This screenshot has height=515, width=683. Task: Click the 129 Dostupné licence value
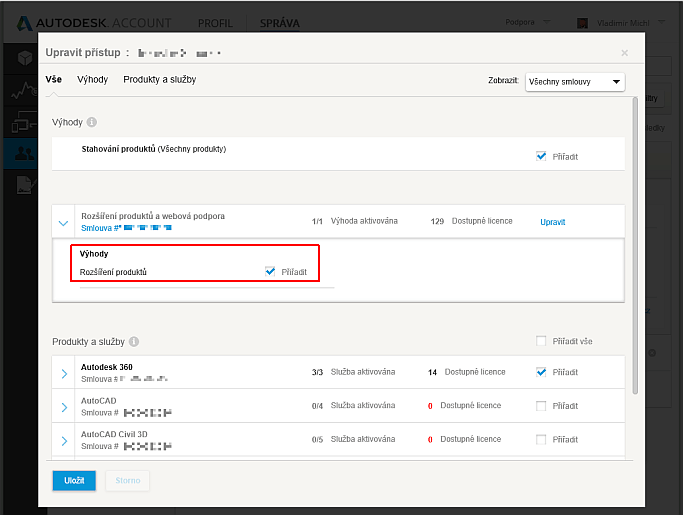pos(471,221)
